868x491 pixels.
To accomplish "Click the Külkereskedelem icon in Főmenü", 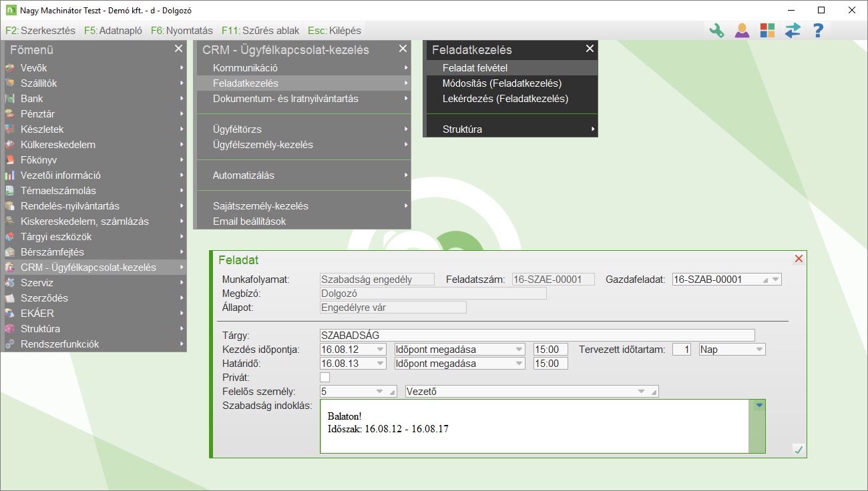I will (x=10, y=145).
